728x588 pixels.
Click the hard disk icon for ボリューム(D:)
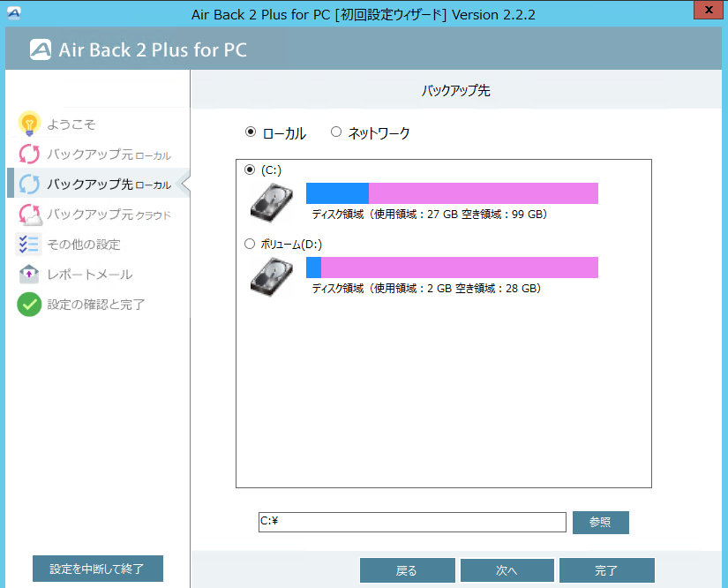(x=272, y=276)
